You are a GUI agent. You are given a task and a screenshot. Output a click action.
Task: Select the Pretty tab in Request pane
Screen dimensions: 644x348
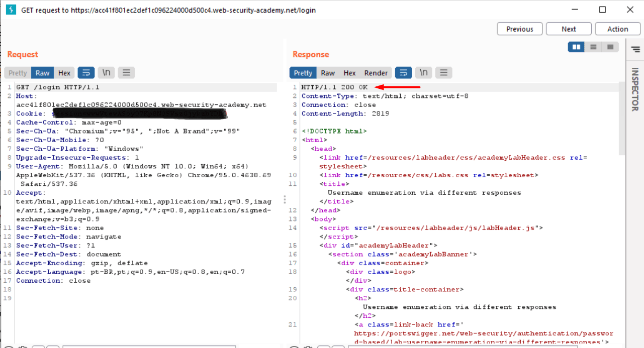coord(18,73)
